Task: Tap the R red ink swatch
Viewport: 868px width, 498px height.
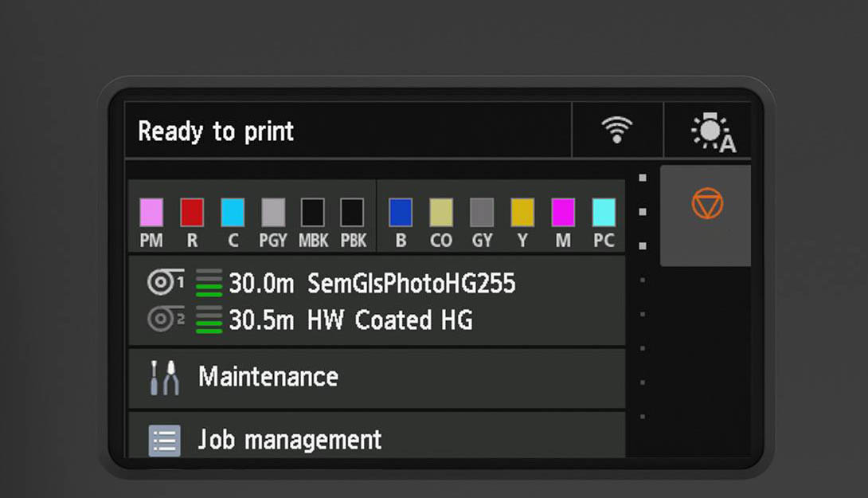Action: 192,213
